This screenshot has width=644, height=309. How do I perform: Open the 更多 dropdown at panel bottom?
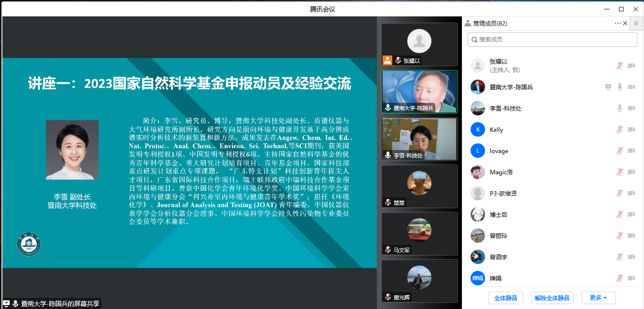[598, 298]
